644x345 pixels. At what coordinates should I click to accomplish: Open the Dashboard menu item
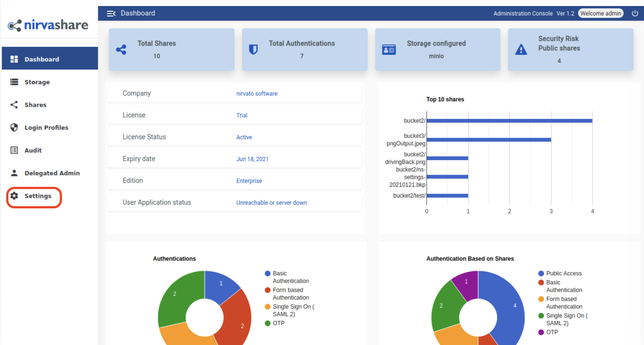point(50,58)
